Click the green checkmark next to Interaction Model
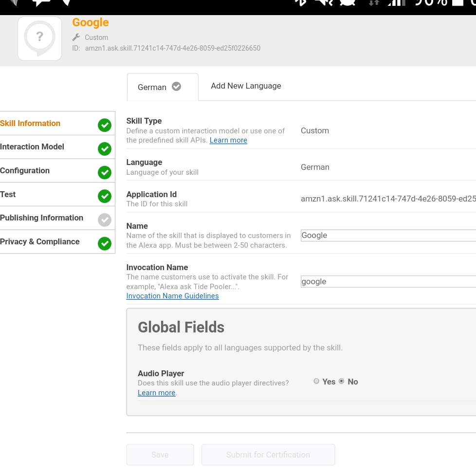Screen dimensions: 476x476 coord(104,149)
